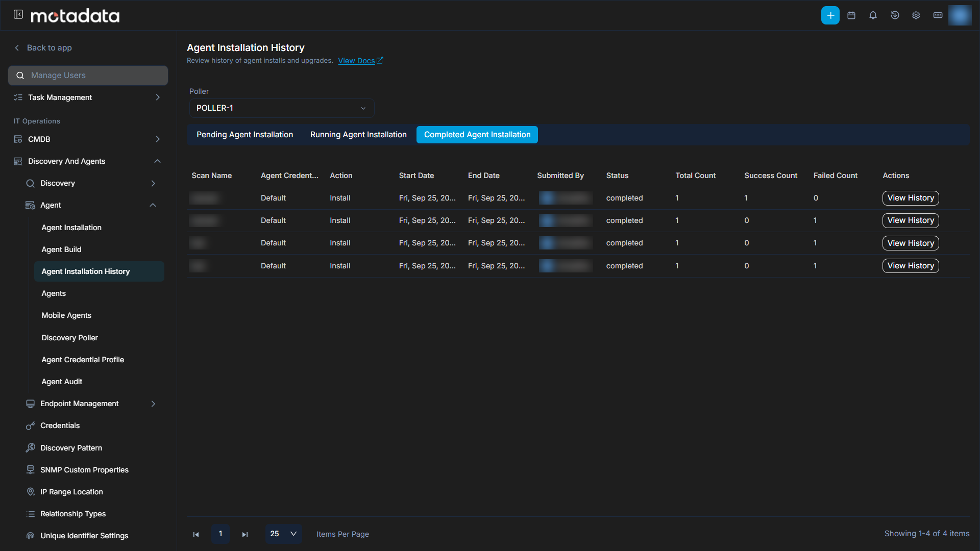This screenshot has width=980, height=551.
Task: Expand the CMDB chevron
Action: 158,139
